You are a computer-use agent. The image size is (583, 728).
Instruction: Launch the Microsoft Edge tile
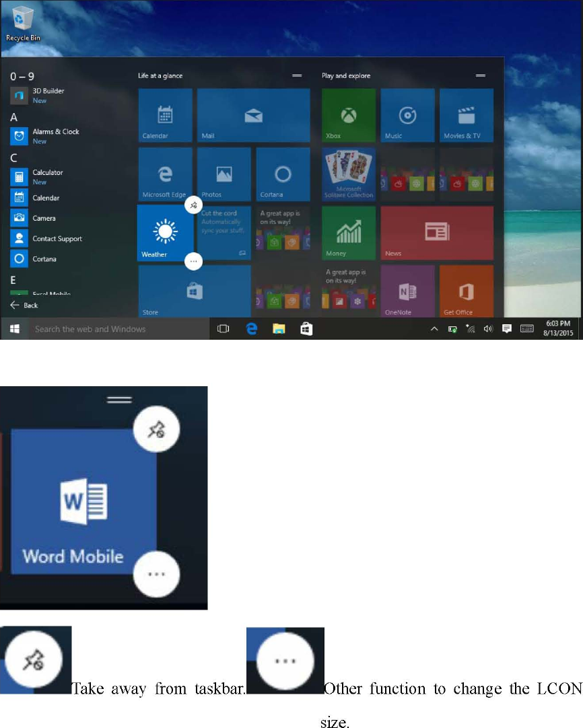tap(166, 174)
